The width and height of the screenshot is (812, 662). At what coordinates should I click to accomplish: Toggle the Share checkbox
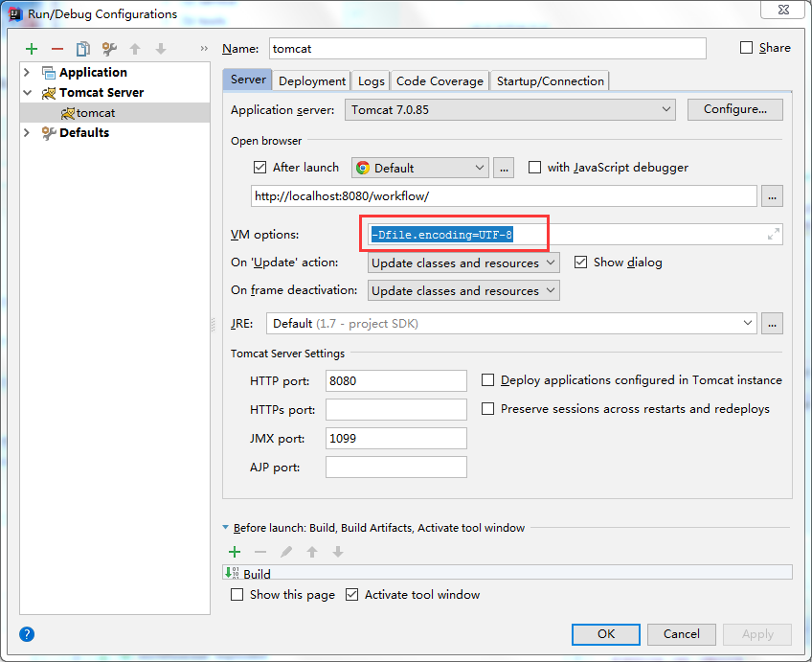click(746, 48)
